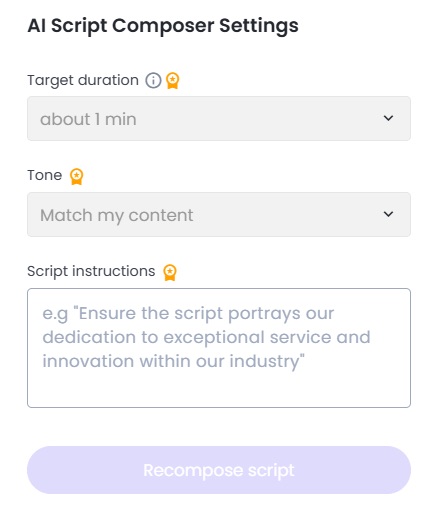
Task: Click the word Recompose on the purple button
Action: 193,470
